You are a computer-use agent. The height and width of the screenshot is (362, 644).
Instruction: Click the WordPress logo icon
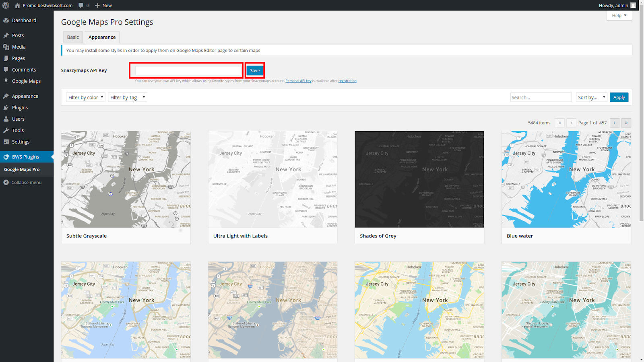pos(6,5)
